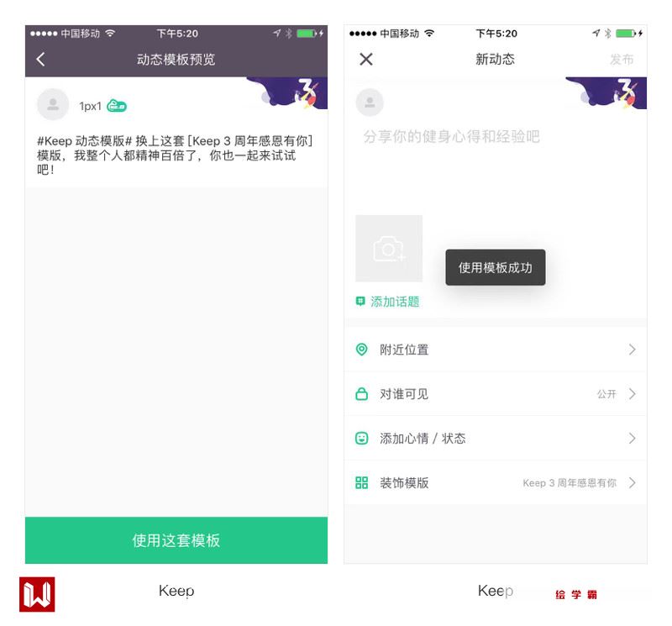The height and width of the screenshot is (626, 672).
Task: Tap the battery icon in the left status bar
Action: point(307,33)
